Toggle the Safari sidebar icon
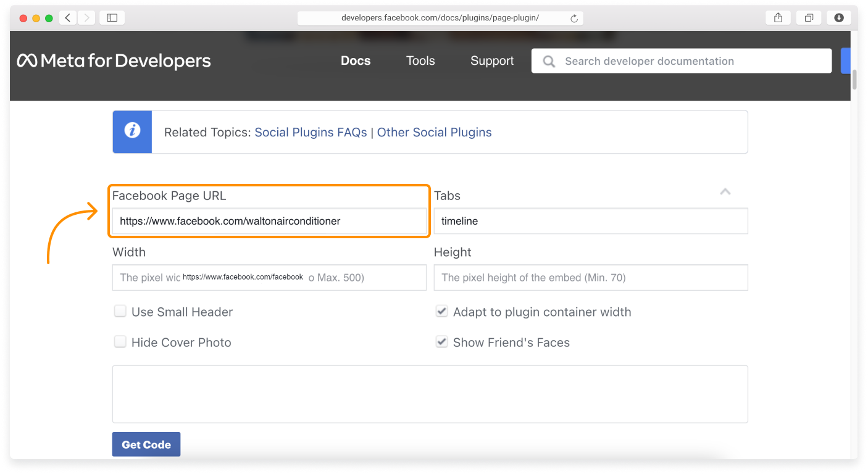 pos(112,18)
